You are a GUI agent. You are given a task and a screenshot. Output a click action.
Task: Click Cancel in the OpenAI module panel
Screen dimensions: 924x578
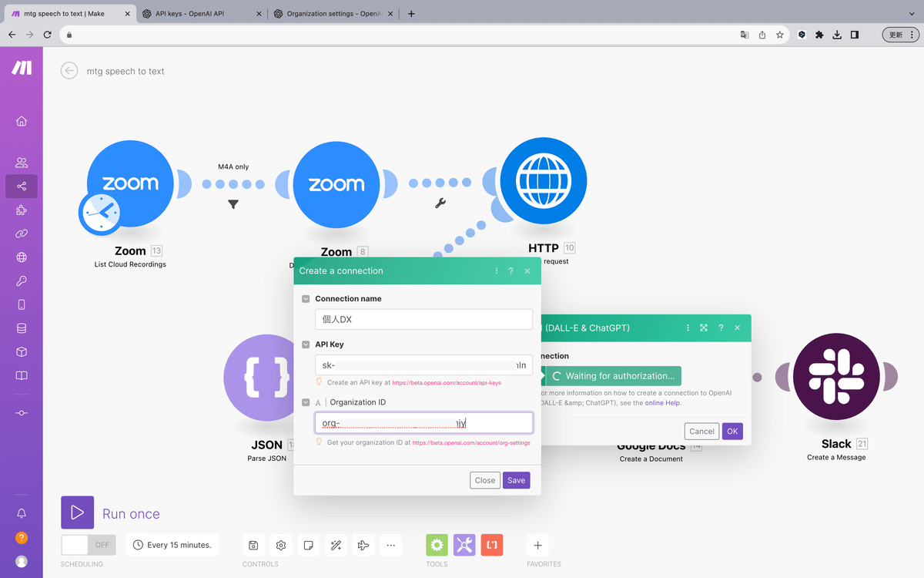tap(701, 432)
